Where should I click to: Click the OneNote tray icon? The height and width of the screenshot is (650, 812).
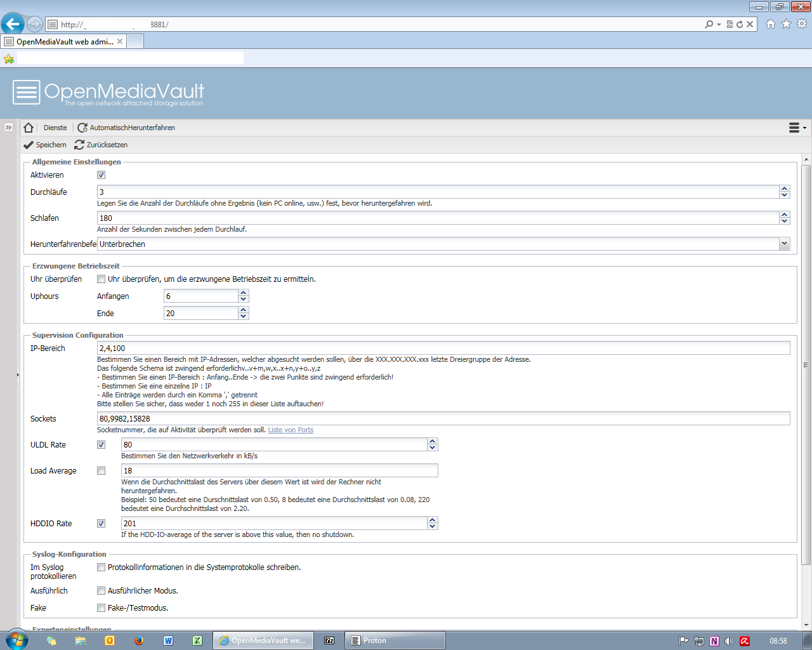click(x=714, y=641)
